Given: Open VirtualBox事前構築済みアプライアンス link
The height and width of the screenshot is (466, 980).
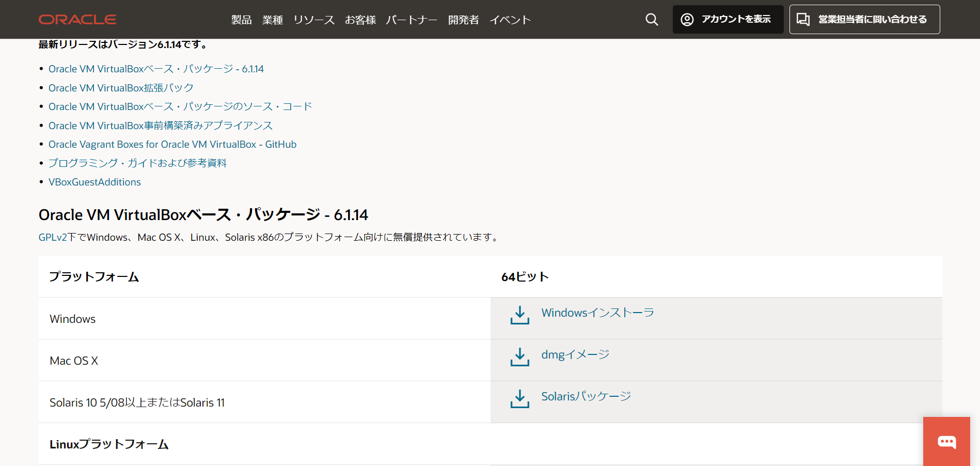Looking at the screenshot, I should tap(161, 126).
